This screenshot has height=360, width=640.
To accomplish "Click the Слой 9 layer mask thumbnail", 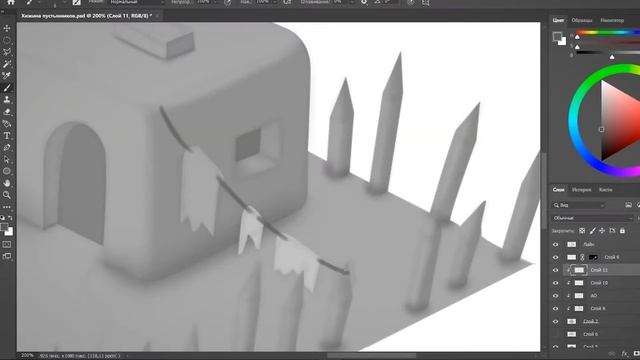I will click(593, 257).
